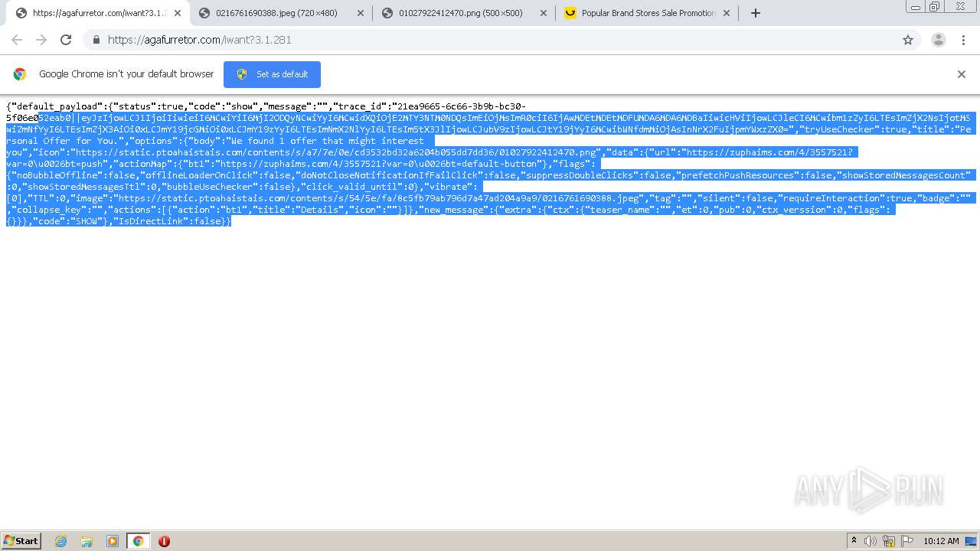The width and height of the screenshot is (980, 551).
Task: Minimize the Chrome window
Action: [x=915, y=6]
